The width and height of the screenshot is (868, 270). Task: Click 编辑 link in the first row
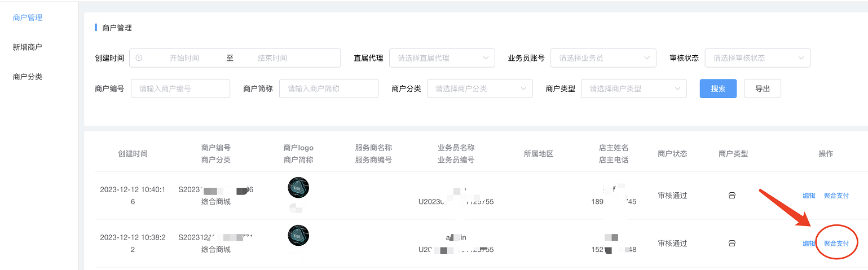pos(809,196)
